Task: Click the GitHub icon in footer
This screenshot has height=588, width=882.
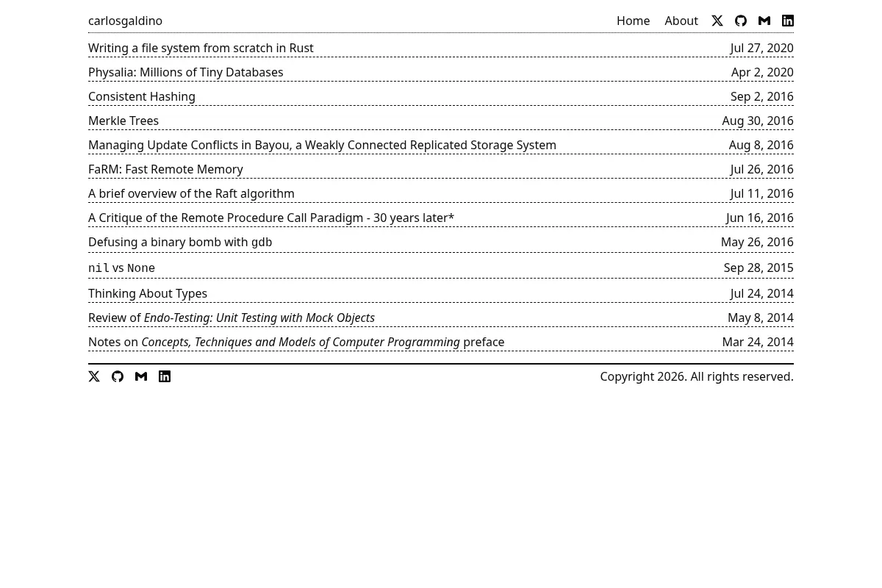Action: click(x=118, y=376)
